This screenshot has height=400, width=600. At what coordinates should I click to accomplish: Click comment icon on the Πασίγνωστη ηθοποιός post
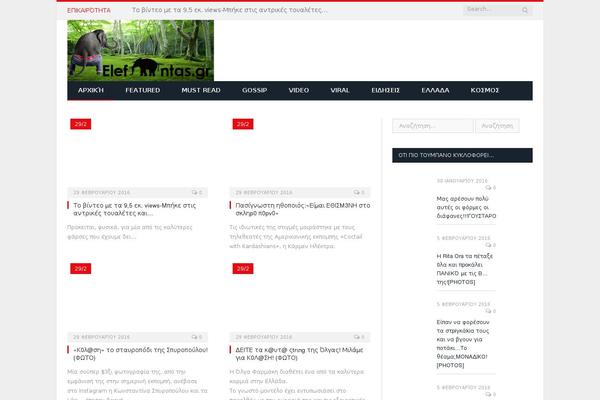coord(357,192)
